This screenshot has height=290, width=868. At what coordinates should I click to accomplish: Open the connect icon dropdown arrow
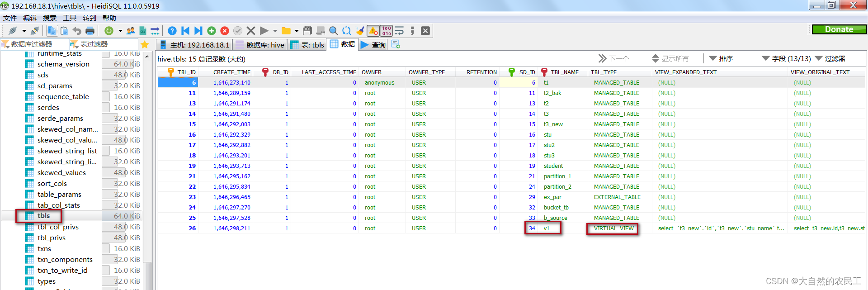click(x=24, y=31)
